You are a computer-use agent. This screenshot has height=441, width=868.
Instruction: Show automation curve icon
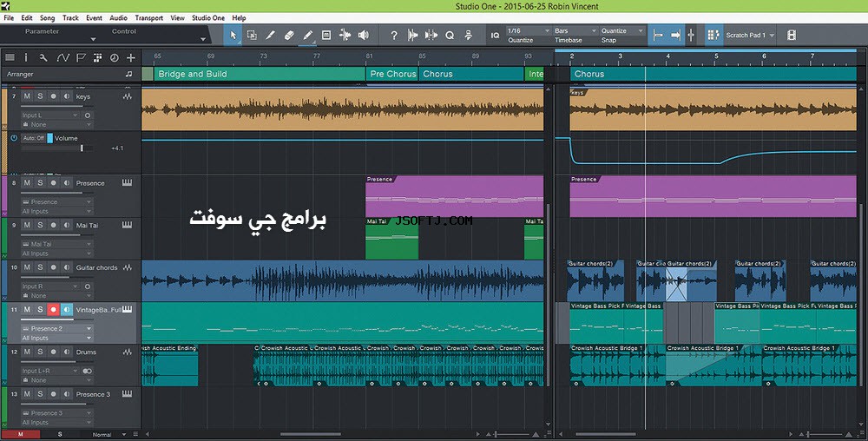coord(62,57)
